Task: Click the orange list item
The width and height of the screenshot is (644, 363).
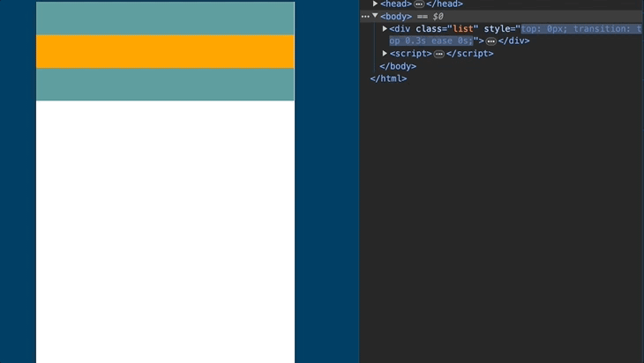Action: [x=165, y=51]
